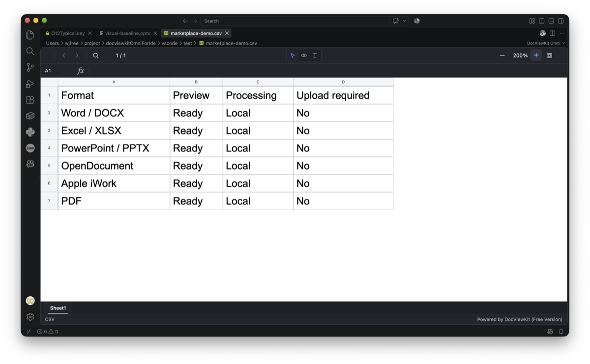Open the Run and Debug view
The height and width of the screenshot is (364, 590).
pyautogui.click(x=30, y=84)
